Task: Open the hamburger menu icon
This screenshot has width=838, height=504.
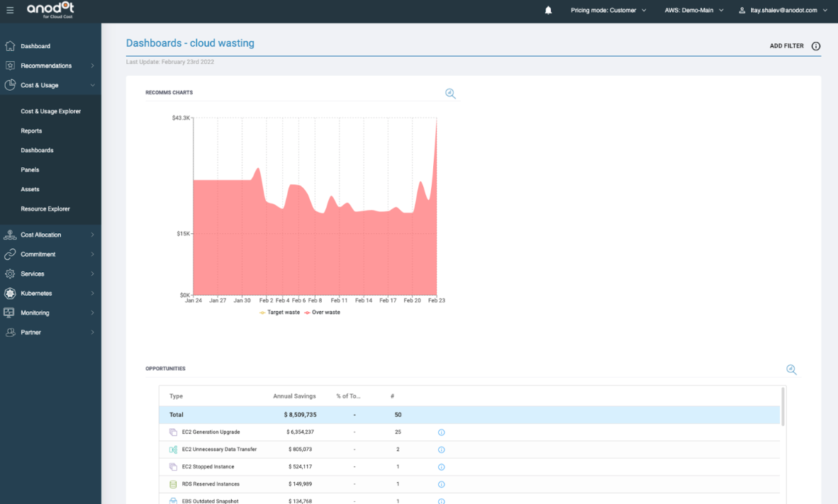Action: [10, 10]
